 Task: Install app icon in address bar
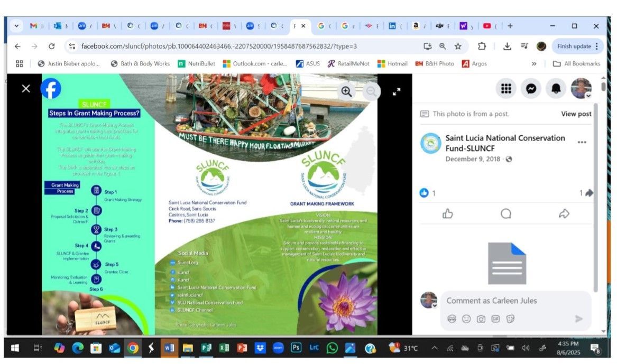click(x=428, y=46)
